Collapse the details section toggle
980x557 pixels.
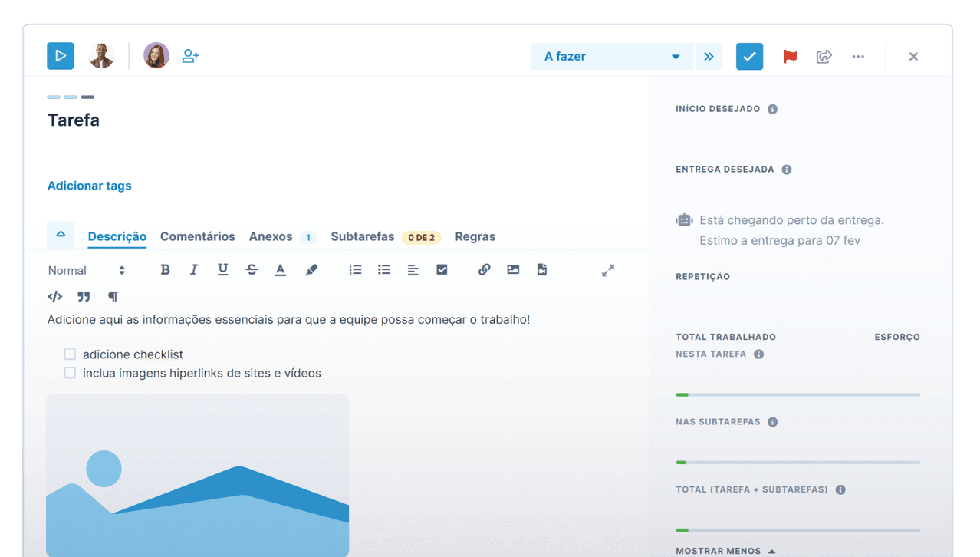(61, 236)
